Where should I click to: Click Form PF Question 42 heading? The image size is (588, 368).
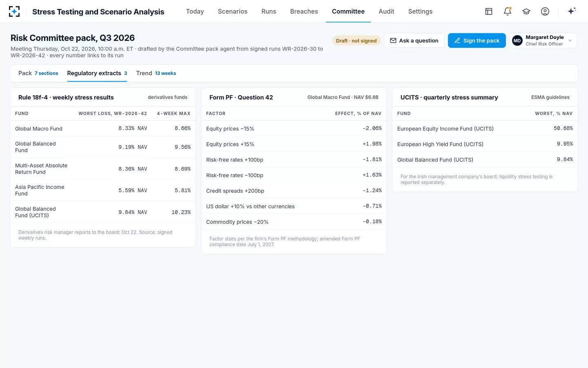point(241,97)
